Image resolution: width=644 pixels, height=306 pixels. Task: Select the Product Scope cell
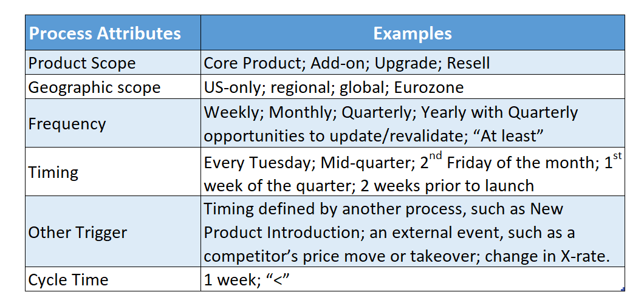point(113,63)
